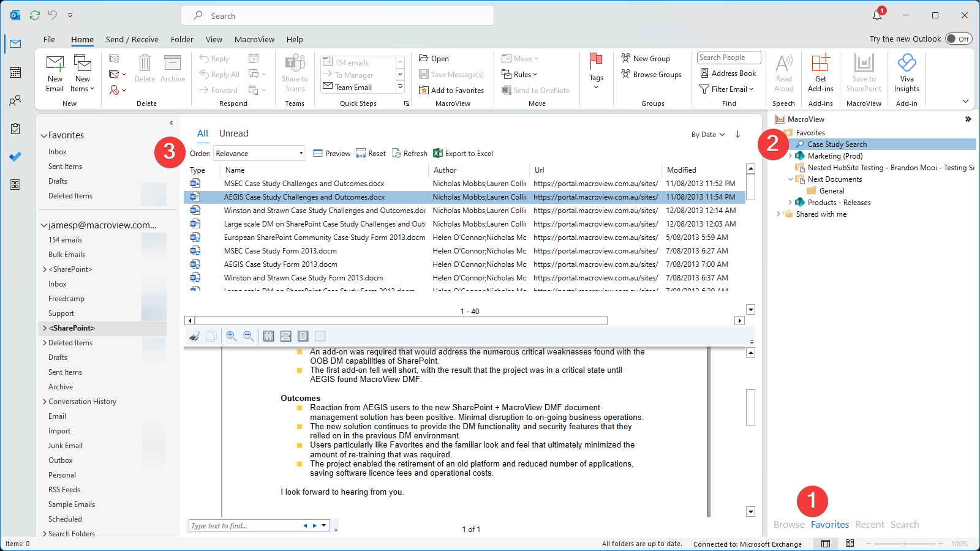Open the By Date sort dropdown
Screen dimensions: 980x551
(708, 135)
